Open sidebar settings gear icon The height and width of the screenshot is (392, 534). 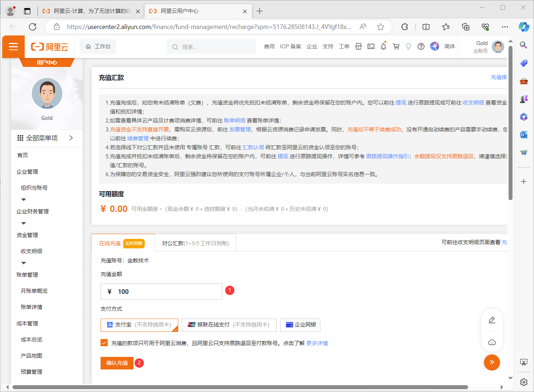pos(524,382)
